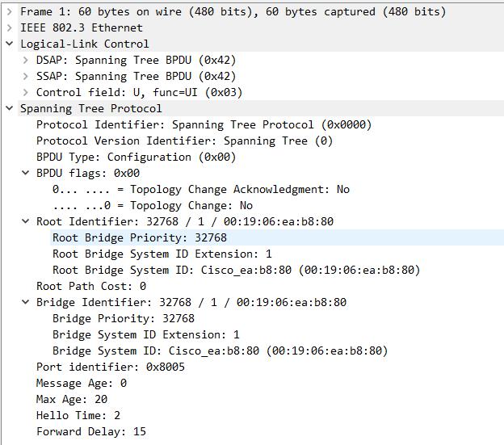The height and width of the screenshot is (445, 504).
Task: Expand the SSAP Spanning Tree BPDU field
Action: pyautogui.click(x=26, y=76)
